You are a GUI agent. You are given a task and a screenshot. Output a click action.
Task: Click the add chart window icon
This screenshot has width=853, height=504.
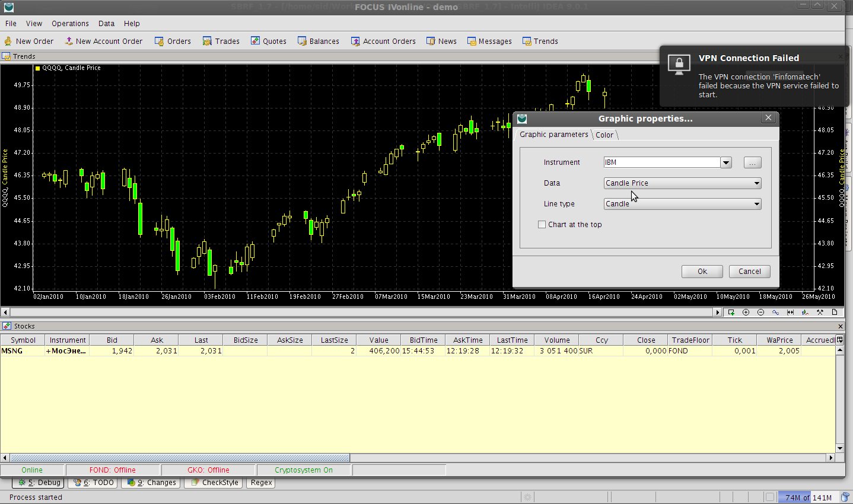pyautogui.click(x=731, y=312)
